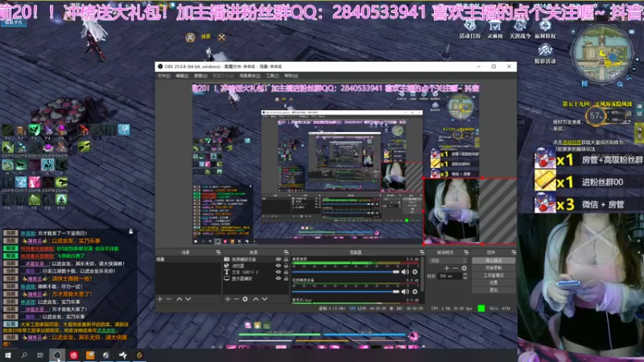
Task: Open the activity calendar icon in game
Action: (x=469, y=29)
